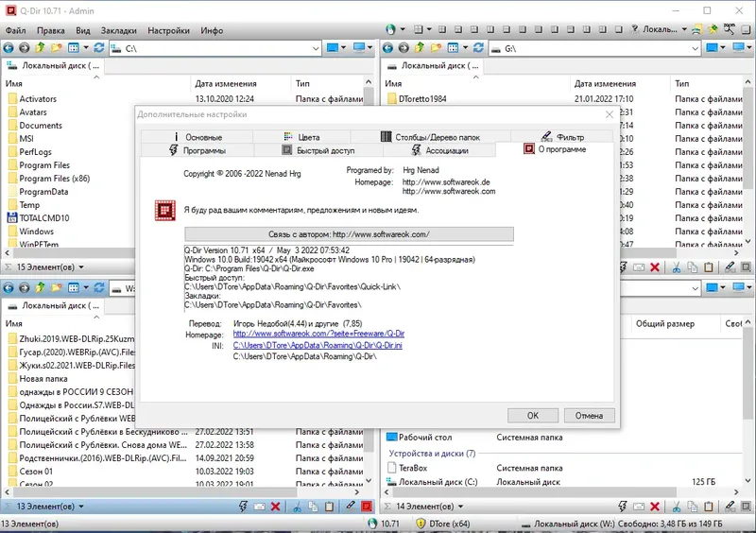The width and height of the screenshot is (756, 533).
Task: Switch to the Основные tab
Action: (x=197, y=137)
